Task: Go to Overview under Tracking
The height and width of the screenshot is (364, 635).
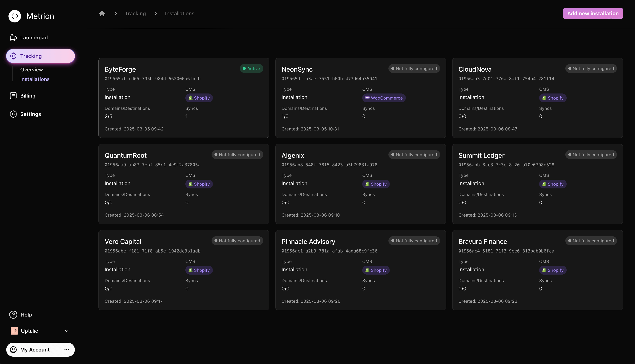Action: [32, 70]
